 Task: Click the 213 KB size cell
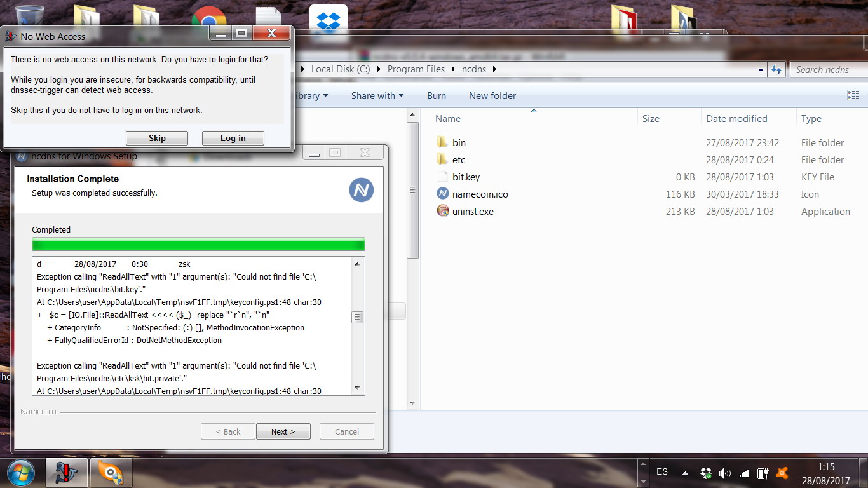click(x=680, y=212)
